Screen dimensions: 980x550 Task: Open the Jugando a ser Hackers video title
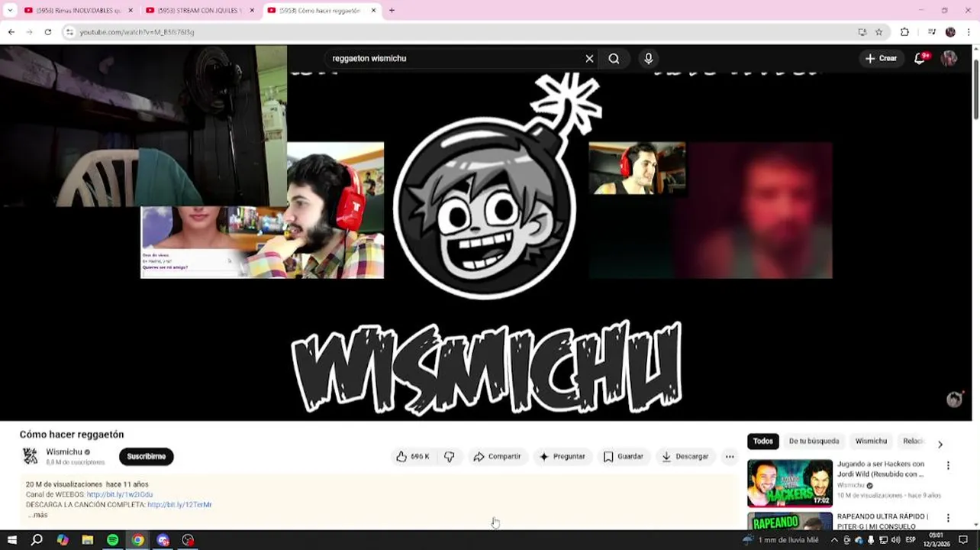click(881, 469)
